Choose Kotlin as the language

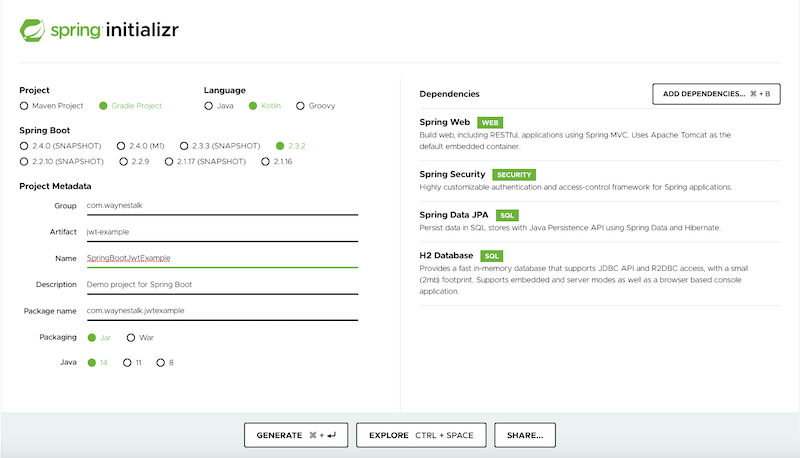253,106
